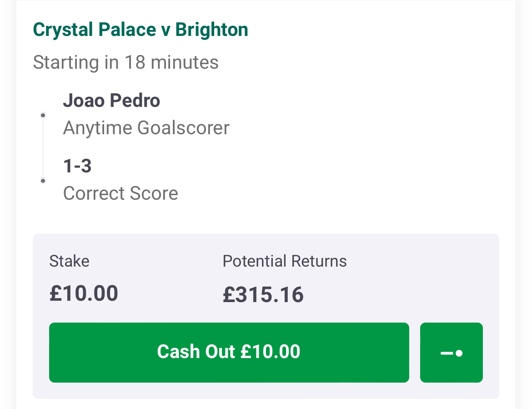Click the dash in the cash out slider icon
This screenshot has width=532, height=409.
[447, 353]
